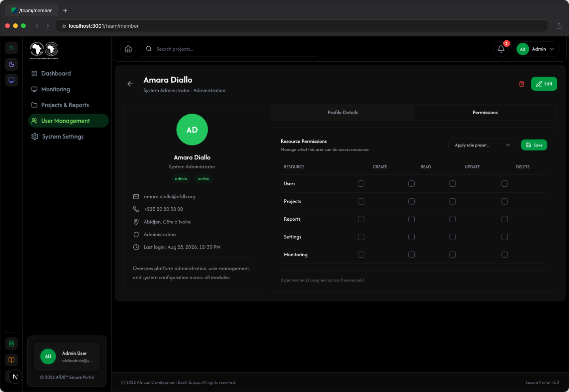
Task: Enable Read permission for Users
Action: click(412, 184)
